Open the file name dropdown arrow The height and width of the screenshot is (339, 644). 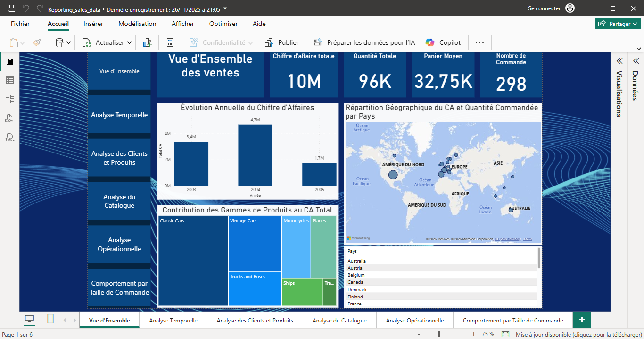click(x=225, y=8)
